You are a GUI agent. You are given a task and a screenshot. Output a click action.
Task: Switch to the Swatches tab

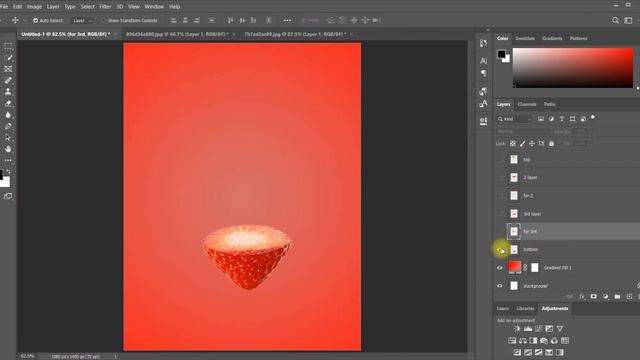click(x=525, y=38)
